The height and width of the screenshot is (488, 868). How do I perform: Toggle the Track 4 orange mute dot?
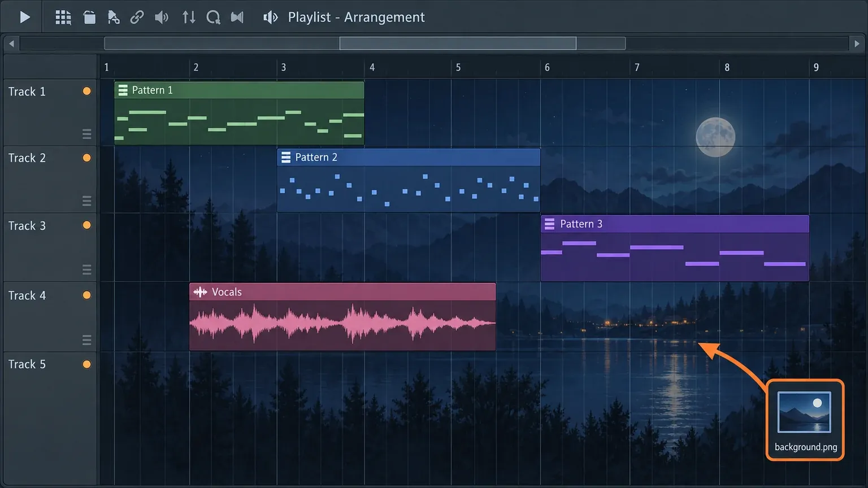click(x=86, y=295)
